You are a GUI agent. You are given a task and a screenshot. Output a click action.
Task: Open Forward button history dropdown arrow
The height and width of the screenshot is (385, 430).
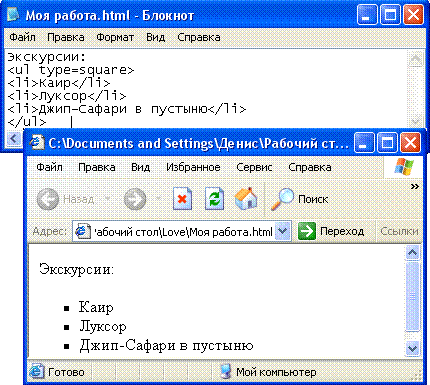tap(158, 199)
